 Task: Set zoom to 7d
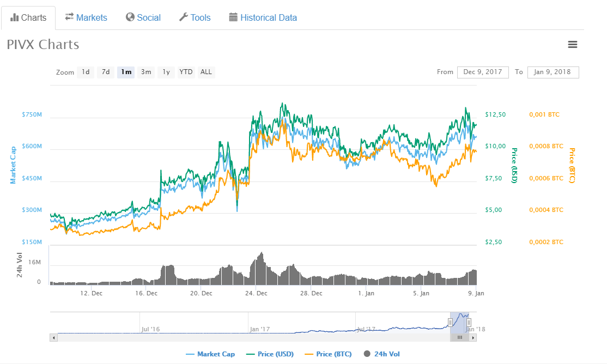[x=106, y=72]
